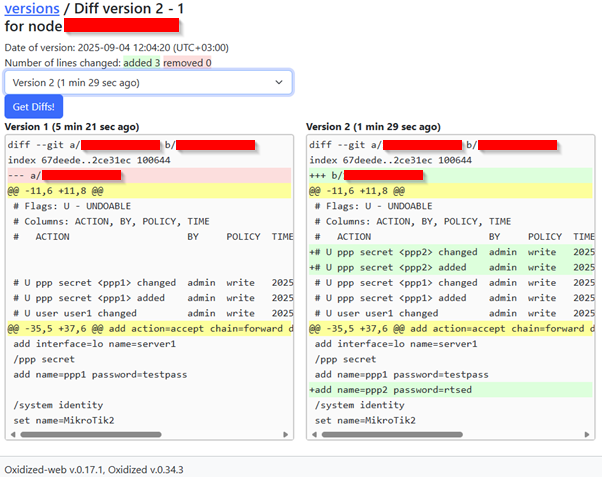The width and height of the screenshot is (602, 477).
Task: Click 'add interface=lo name=server1' in Version 2
Action: (396, 344)
